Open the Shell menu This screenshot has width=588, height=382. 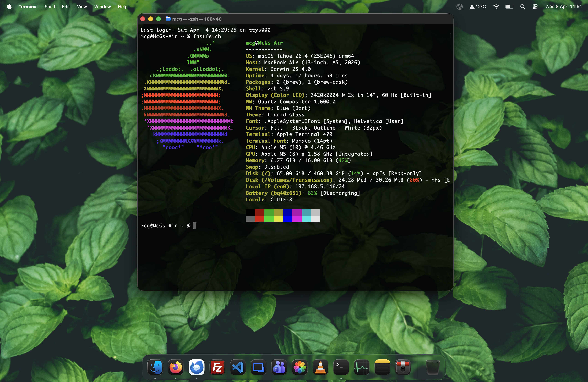pos(49,7)
